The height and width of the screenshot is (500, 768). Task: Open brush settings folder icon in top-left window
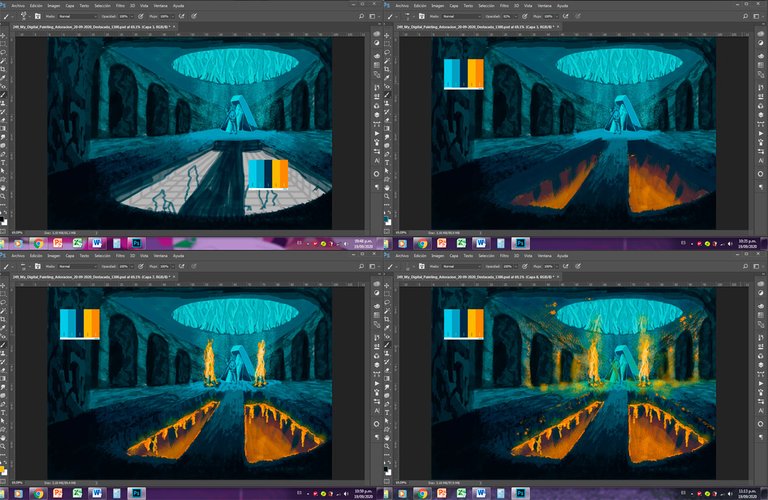[38, 16]
